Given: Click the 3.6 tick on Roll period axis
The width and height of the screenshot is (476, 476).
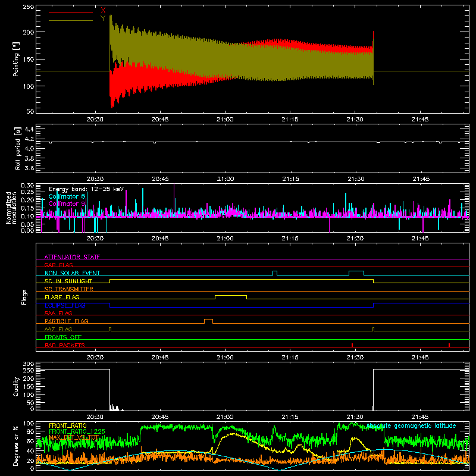Looking at the screenshot, I should pos(29,168).
